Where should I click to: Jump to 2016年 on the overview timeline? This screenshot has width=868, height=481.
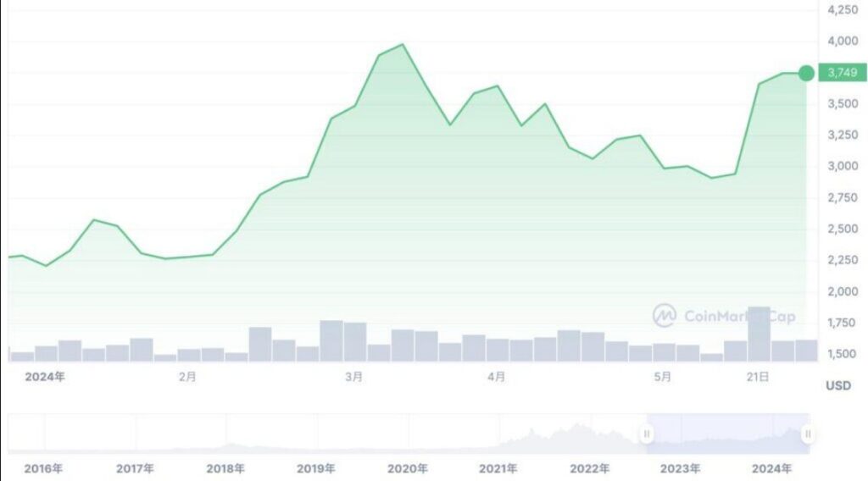[44, 468]
